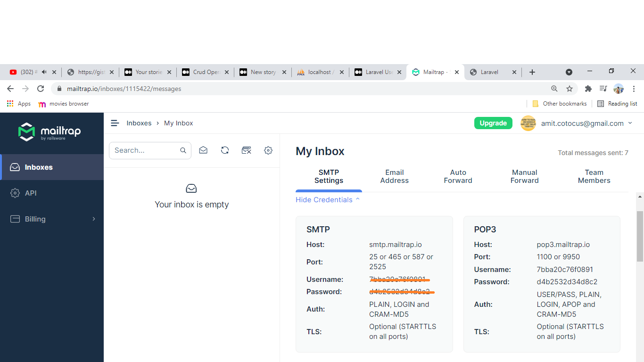This screenshot has width=644, height=362.
Task: Mark all messages as read envelope icon
Action: point(203,150)
